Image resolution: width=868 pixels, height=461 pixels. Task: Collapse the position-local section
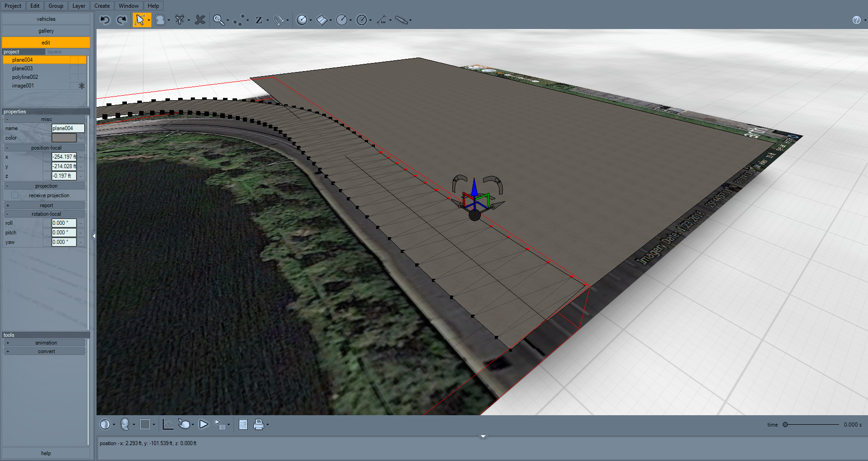pyautogui.click(x=7, y=148)
